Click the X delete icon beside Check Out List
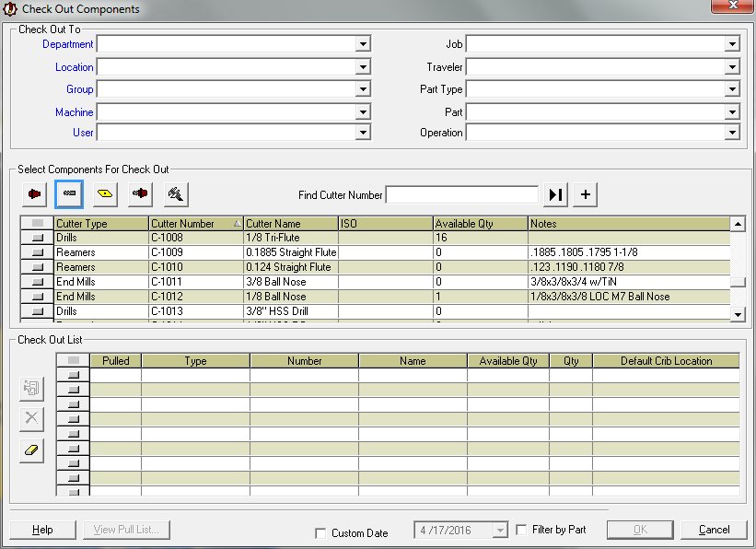Screen dimensions: 756x549 [x=32, y=418]
